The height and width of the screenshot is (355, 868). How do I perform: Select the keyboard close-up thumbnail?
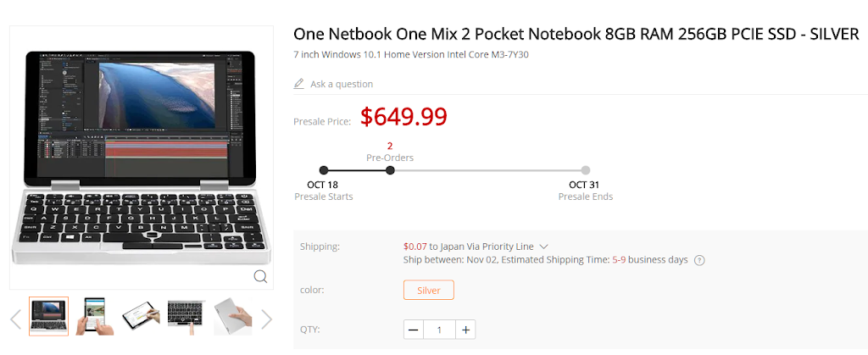[x=186, y=317]
